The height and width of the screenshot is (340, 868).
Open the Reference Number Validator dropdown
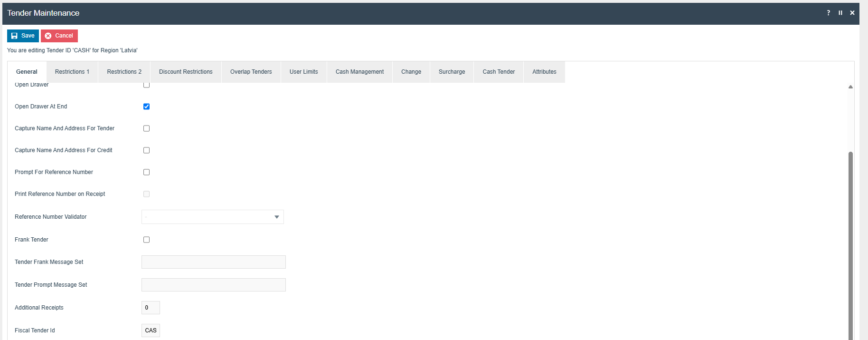[x=213, y=217]
